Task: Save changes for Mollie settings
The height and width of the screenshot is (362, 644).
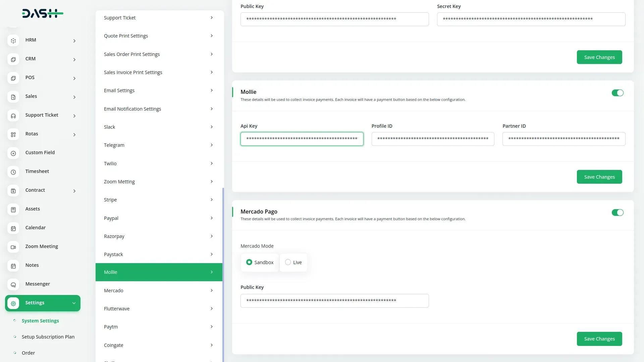Action: coord(599,177)
